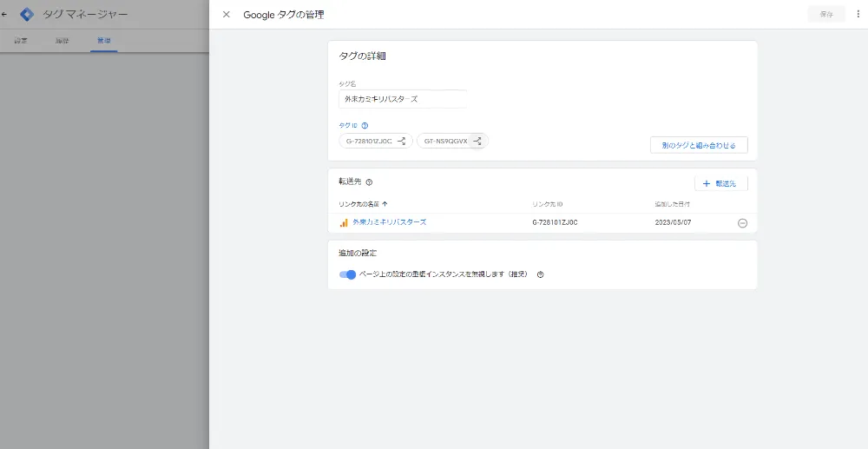
Task: Click 別のタグと組み合わせる button
Action: coord(699,146)
